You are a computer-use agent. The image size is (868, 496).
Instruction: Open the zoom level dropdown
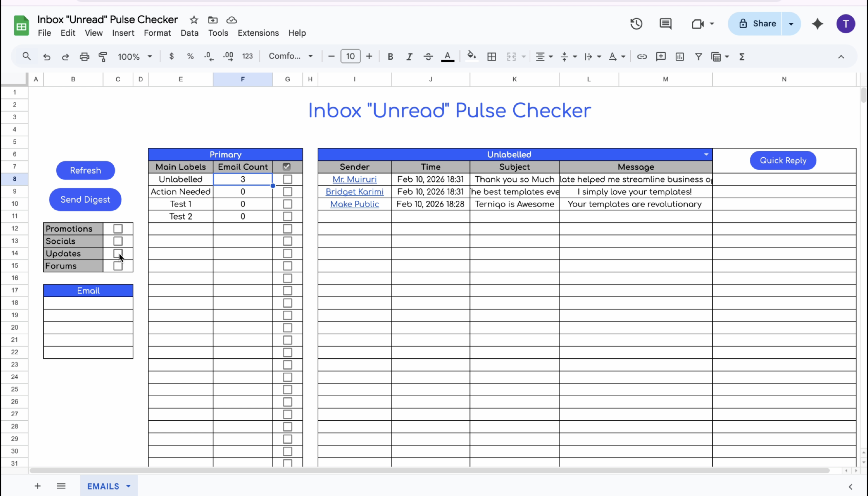coord(149,57)
